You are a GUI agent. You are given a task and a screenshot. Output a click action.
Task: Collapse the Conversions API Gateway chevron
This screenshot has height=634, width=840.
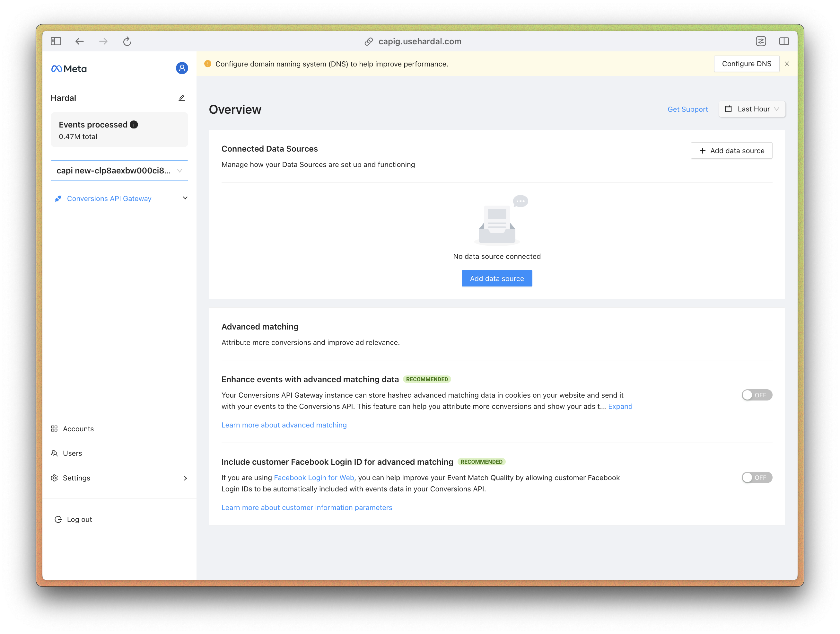[x=185, y=198]
